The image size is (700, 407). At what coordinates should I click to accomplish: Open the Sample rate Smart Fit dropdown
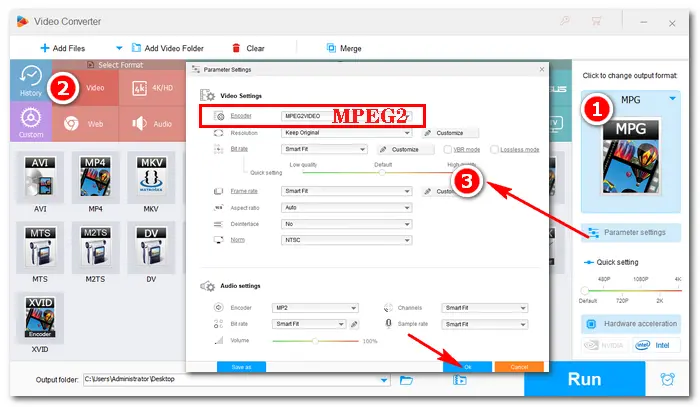coord(484,324)
